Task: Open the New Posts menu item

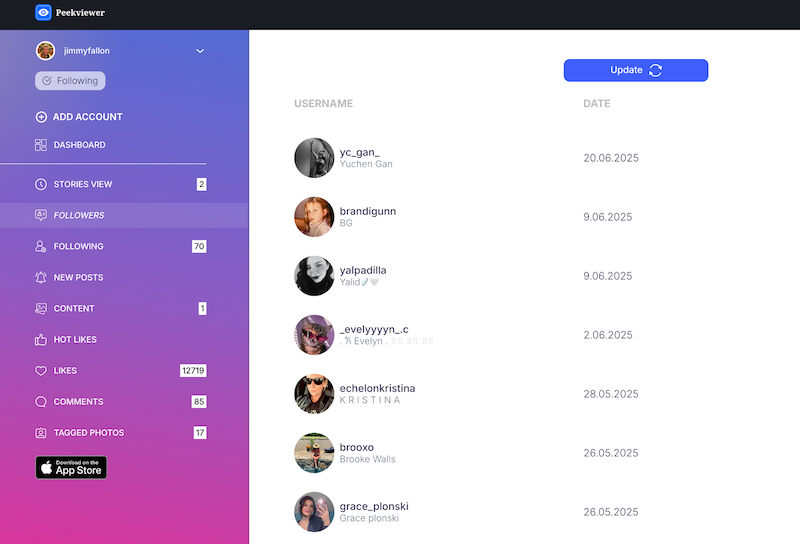Action: click(124, 278)
